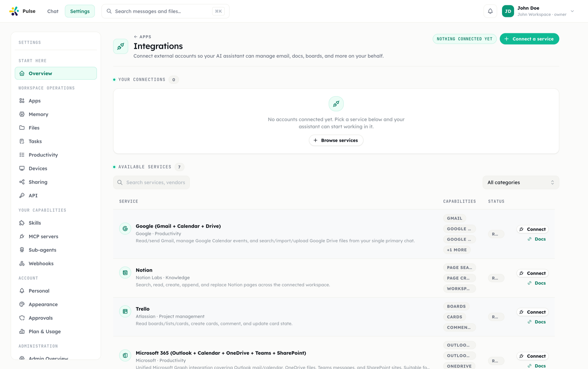The image size is (588, 369).
Task: Click the Trello service name
Action: click(143, 309)
